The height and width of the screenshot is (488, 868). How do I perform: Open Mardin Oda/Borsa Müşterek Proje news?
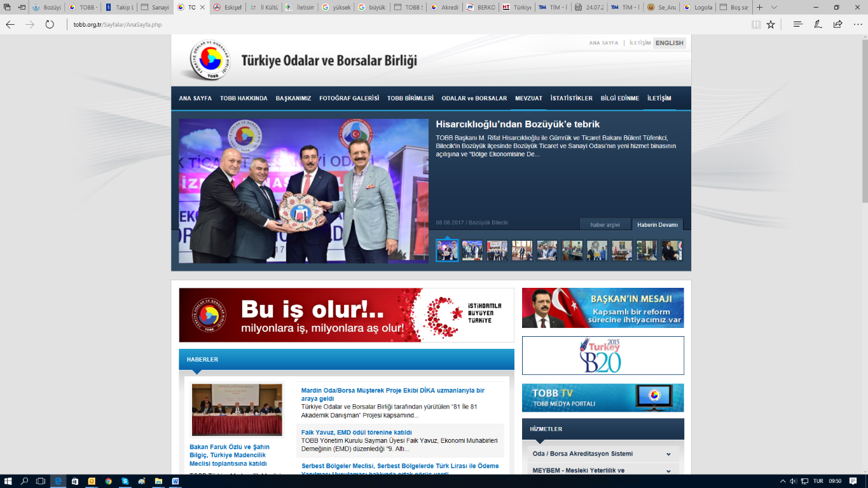click(393, 395)
